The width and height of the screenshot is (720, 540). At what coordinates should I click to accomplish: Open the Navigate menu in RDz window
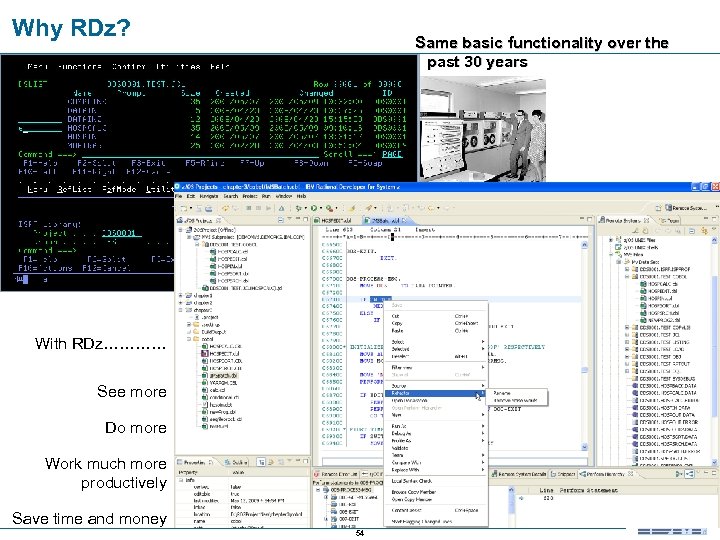(208, 196)
